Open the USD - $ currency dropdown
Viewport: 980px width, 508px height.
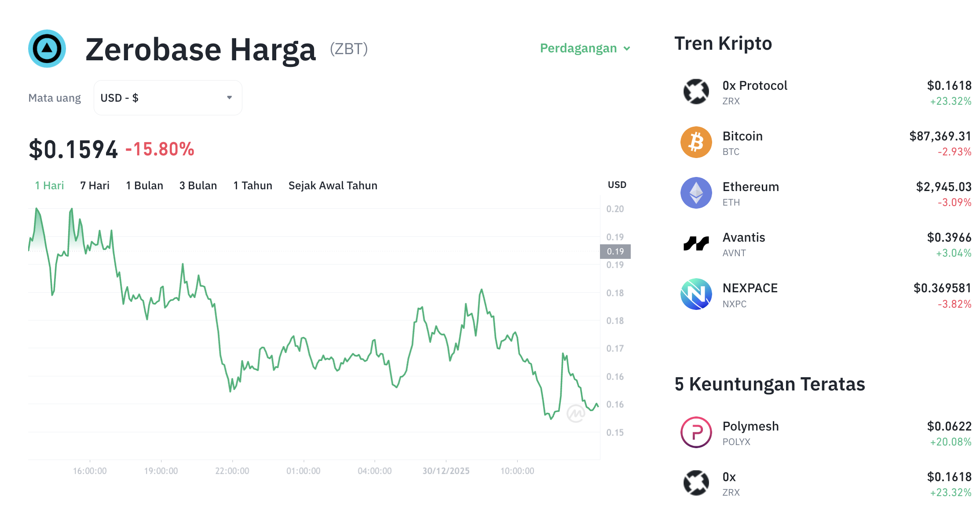(167, 97)
